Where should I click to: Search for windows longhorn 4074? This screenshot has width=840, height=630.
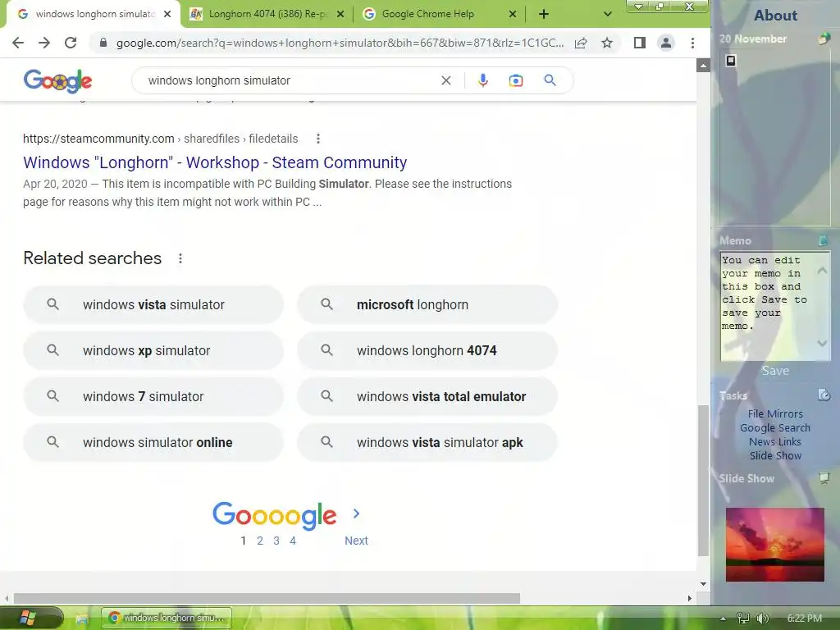pyautogui.click(x=427, y=351)
